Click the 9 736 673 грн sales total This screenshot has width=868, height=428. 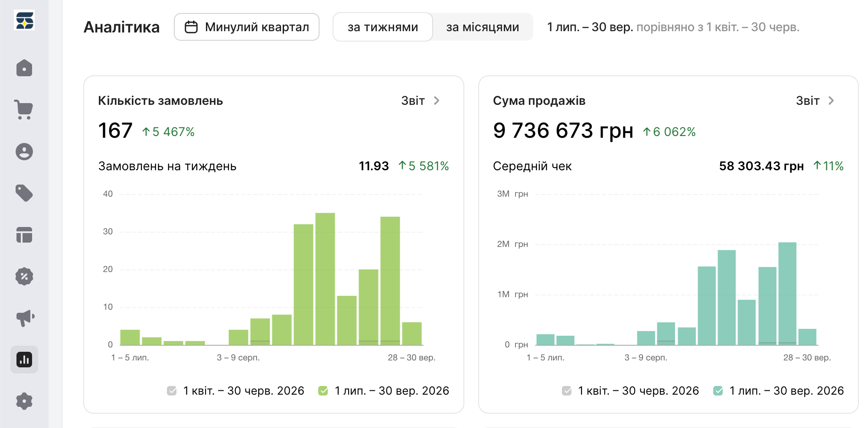tap(563, 130)
